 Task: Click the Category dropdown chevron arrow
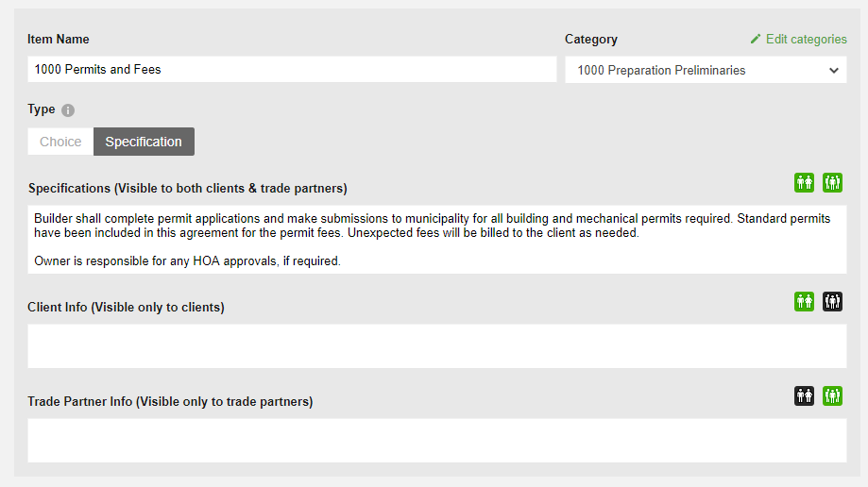(x=833, y=71)
